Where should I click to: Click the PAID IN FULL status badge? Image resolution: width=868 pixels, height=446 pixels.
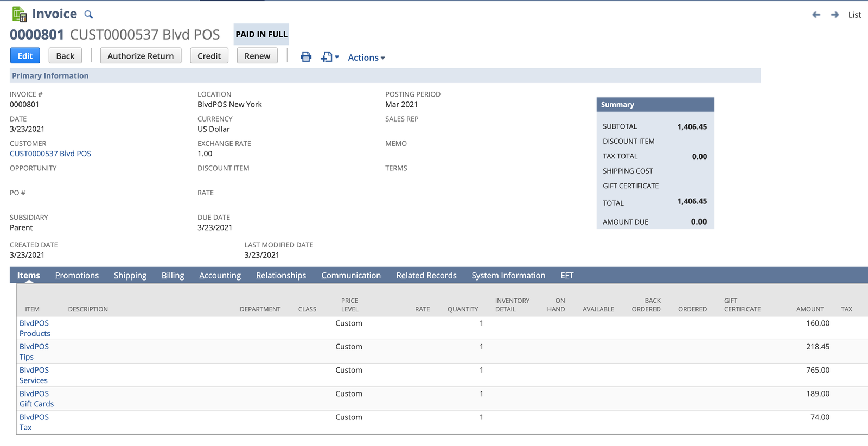(x=261, y=34)
